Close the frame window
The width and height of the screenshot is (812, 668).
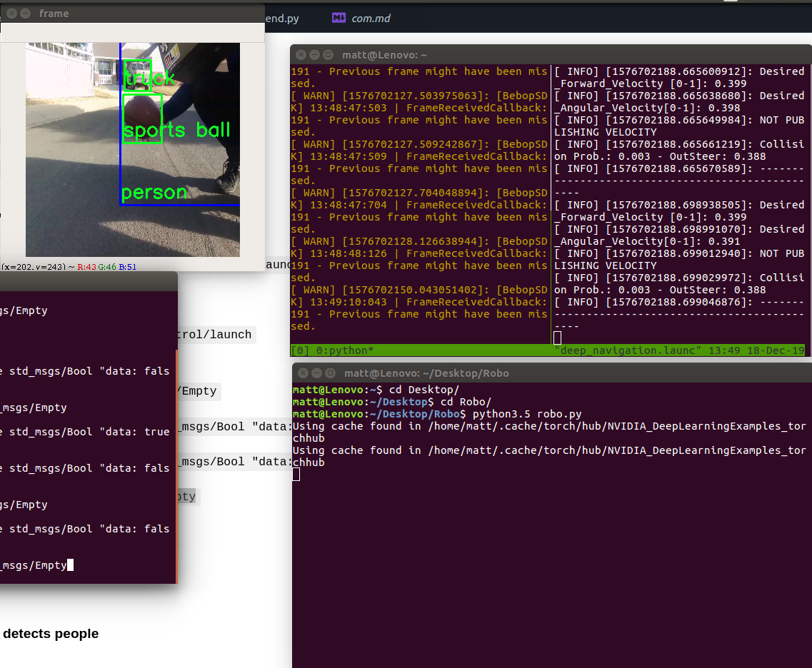coord(12,14)
